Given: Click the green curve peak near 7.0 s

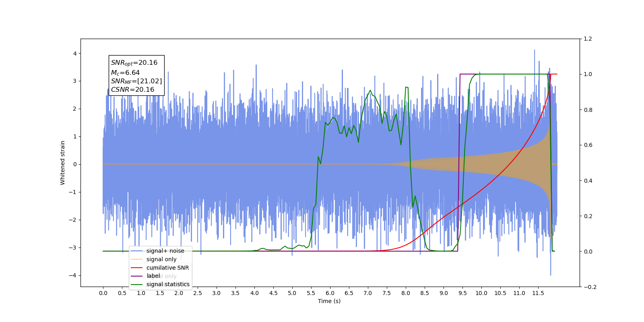Looking at the screenshot, I should tap(370, 91).
